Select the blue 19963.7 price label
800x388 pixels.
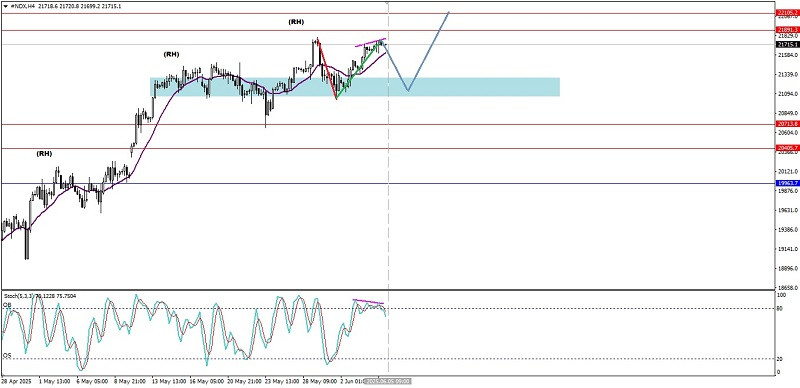point(788,183)
